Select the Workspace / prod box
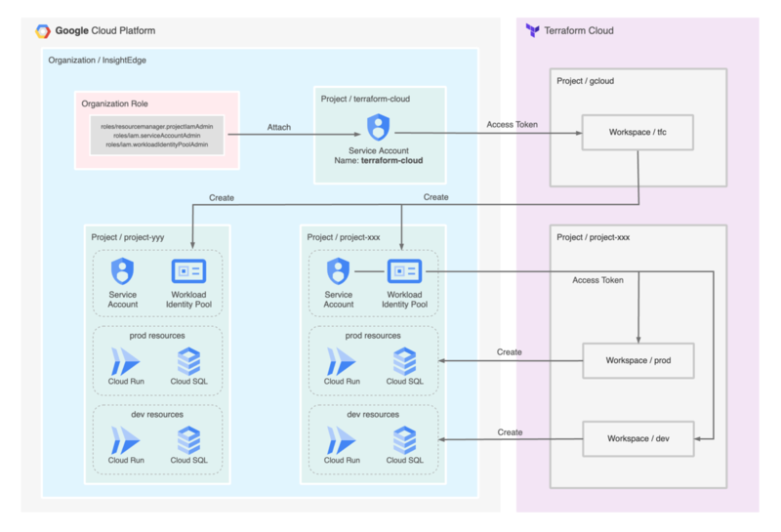The width and height of the screenshot is (781, 532). [638, 360]
